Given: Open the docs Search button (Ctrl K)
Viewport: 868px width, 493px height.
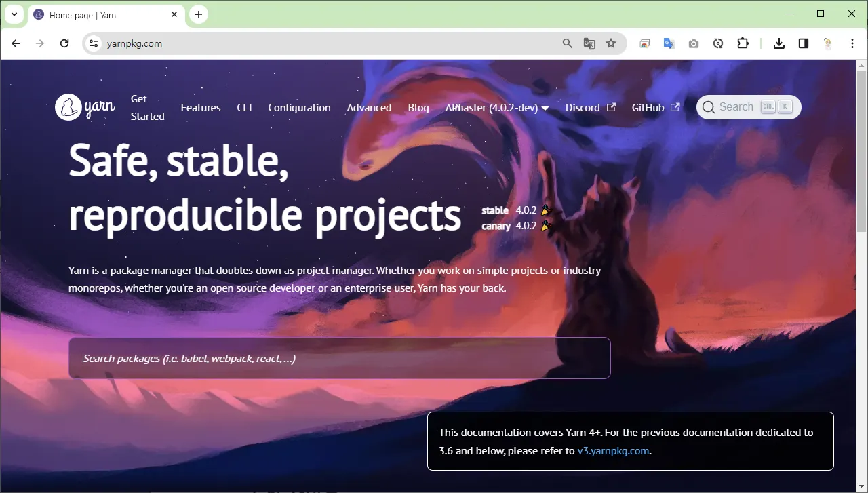Looking at the screenshot, I should [x=749, y=107].
